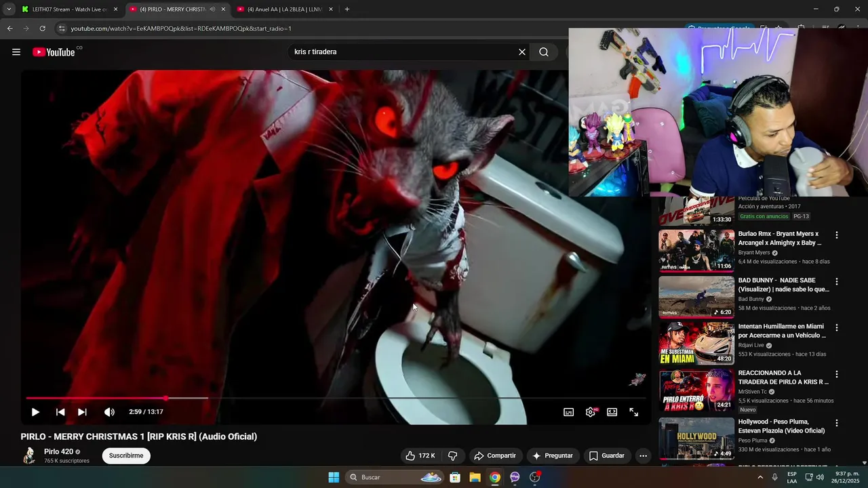The height and width of the screenshot is (488, 868).
Task: Open the YouTube guide hamburger menu
Action: (16, 52)
